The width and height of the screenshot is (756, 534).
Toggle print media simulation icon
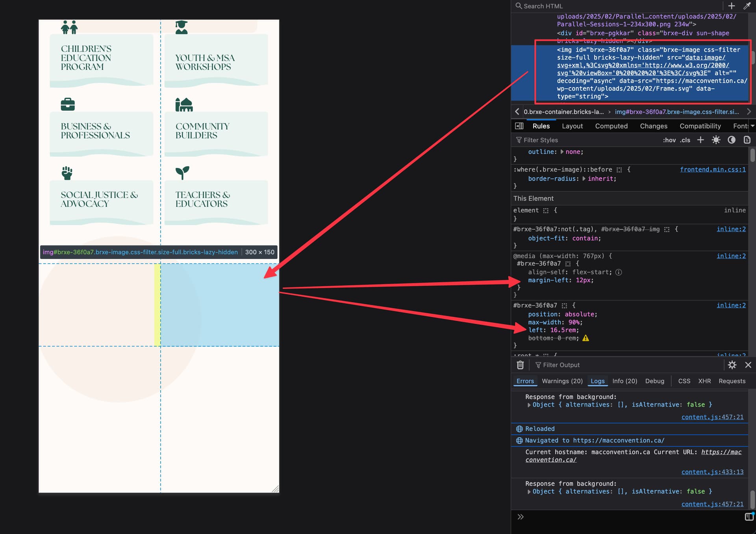[x=747, y=140]
